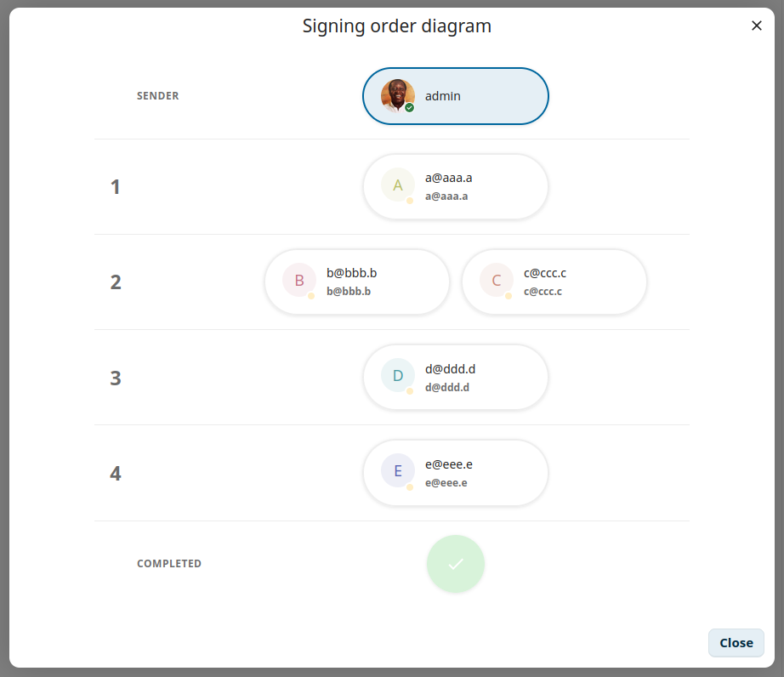Screen dimensions: 784x677
Task: Click the green verified badge on admin's avatar
Action: pos(408,108)
